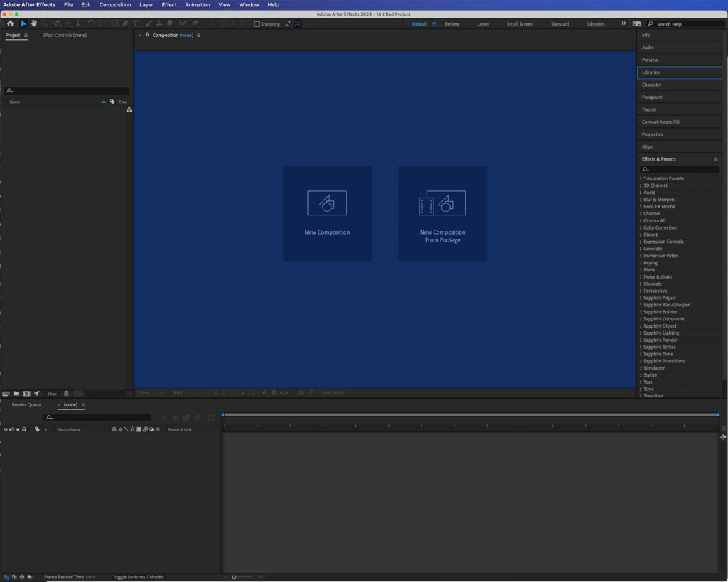
Task: Select the Zoom magnifier tool
Action: click(x=44, y=23)
